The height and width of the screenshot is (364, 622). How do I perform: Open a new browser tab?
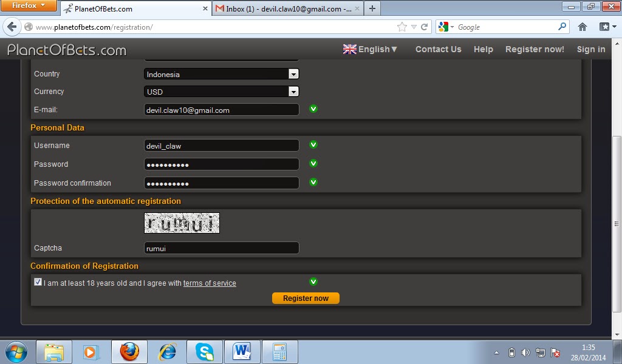tap(372, 8)
